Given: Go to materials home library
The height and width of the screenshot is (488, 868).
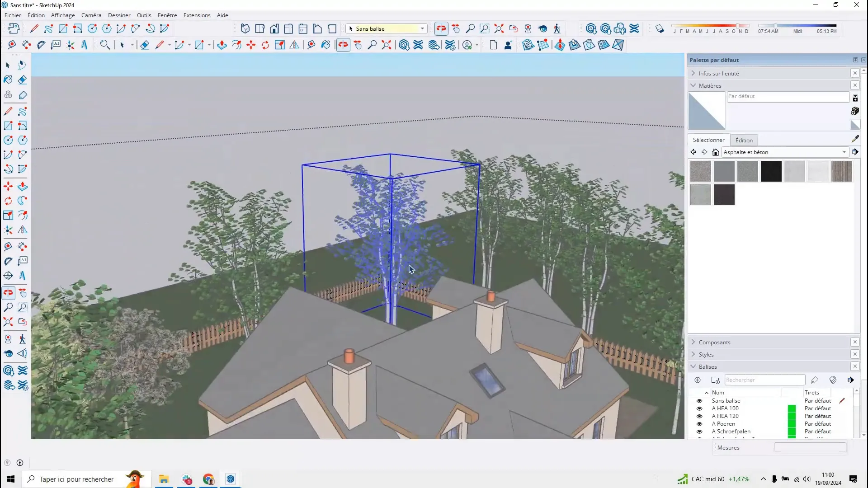Looking at the screenshot, I should coord(715,152).
